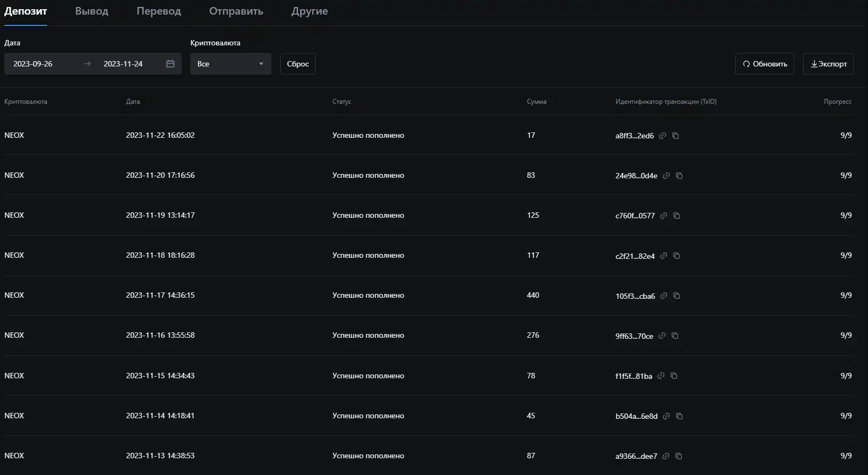Image resolution: width=868 pixels, height=475 pixels.
Task: Select date 2023-11-17 14:36:15
Action: (160, 295)
